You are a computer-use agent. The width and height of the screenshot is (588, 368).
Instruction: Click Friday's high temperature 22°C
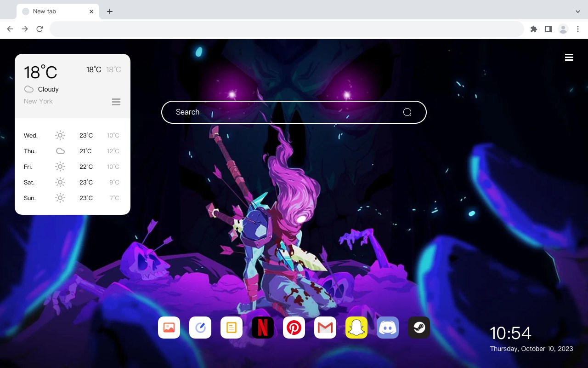point(86,167)
